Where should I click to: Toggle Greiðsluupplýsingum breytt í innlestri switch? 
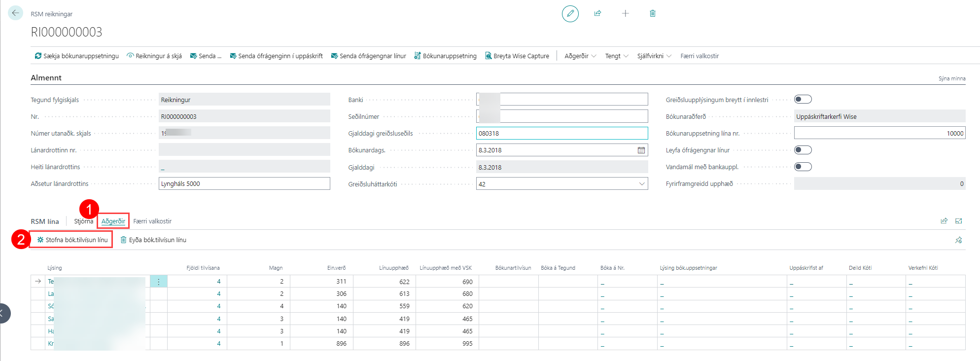[803, 100]
